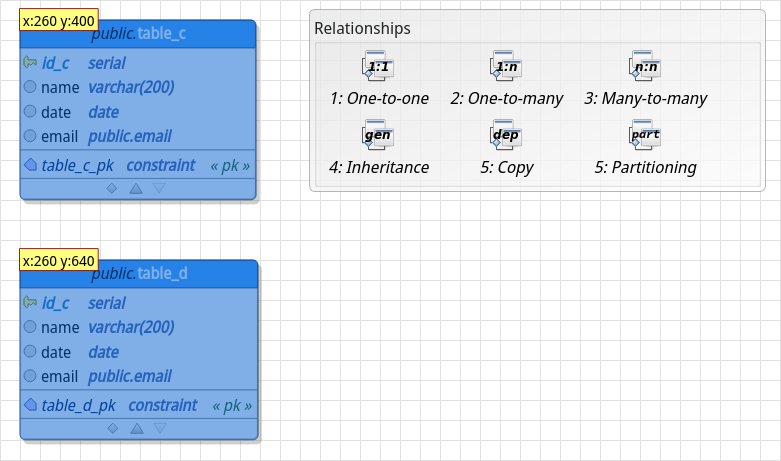Image resolution: width=781 pixels, height=461 pixels.
Task: Click the Many-to-many relationship icon
Action: coord(645,67)
